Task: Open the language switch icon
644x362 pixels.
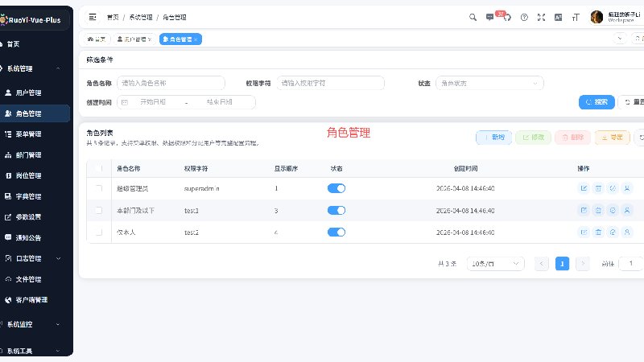Action: (x=558, y=17)
